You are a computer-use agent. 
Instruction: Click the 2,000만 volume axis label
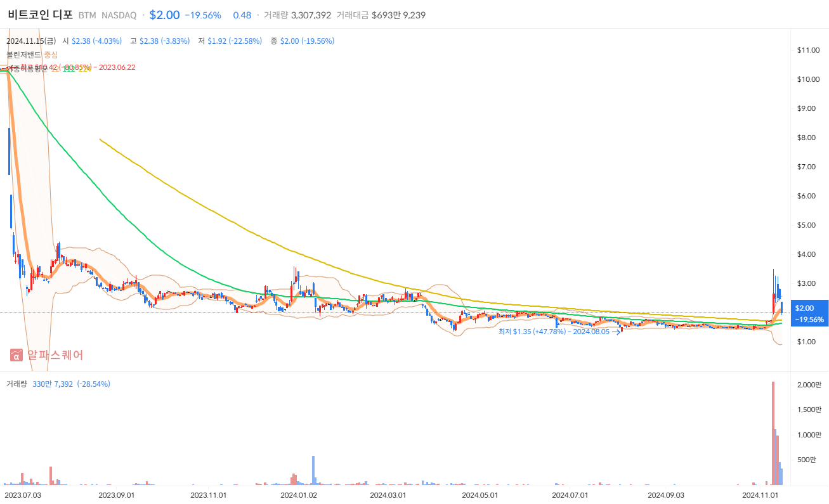[809, 385]
